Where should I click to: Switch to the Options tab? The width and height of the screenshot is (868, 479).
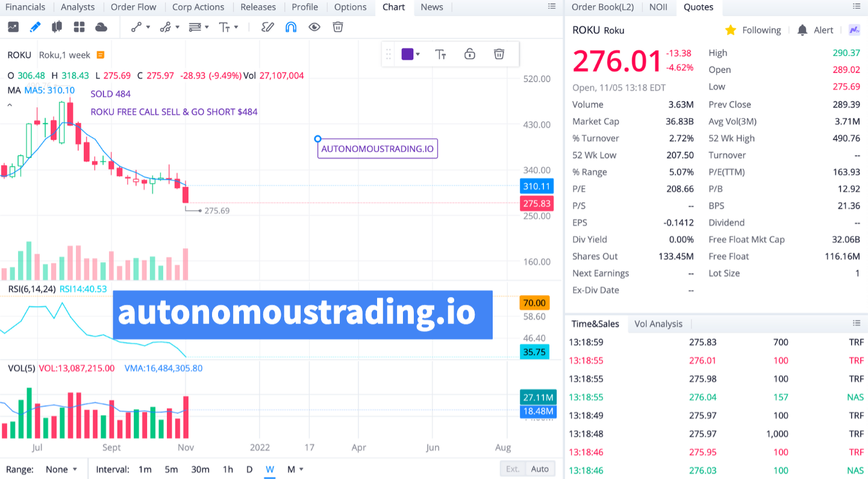click(x=350, y=7)
